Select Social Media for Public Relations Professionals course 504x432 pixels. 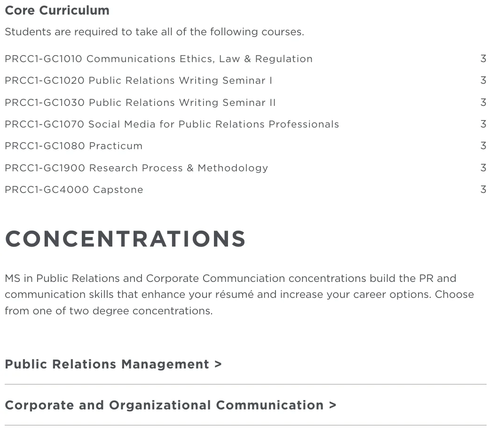click(172, 124)
